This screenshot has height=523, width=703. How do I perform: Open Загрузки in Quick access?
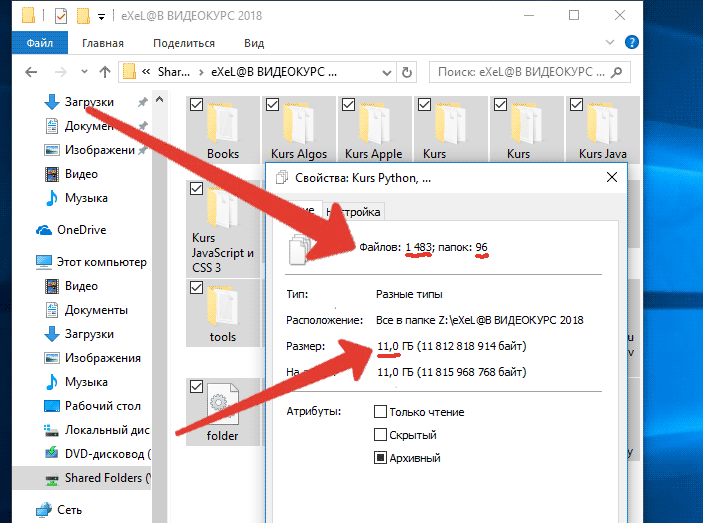click(x=89, y=102)
